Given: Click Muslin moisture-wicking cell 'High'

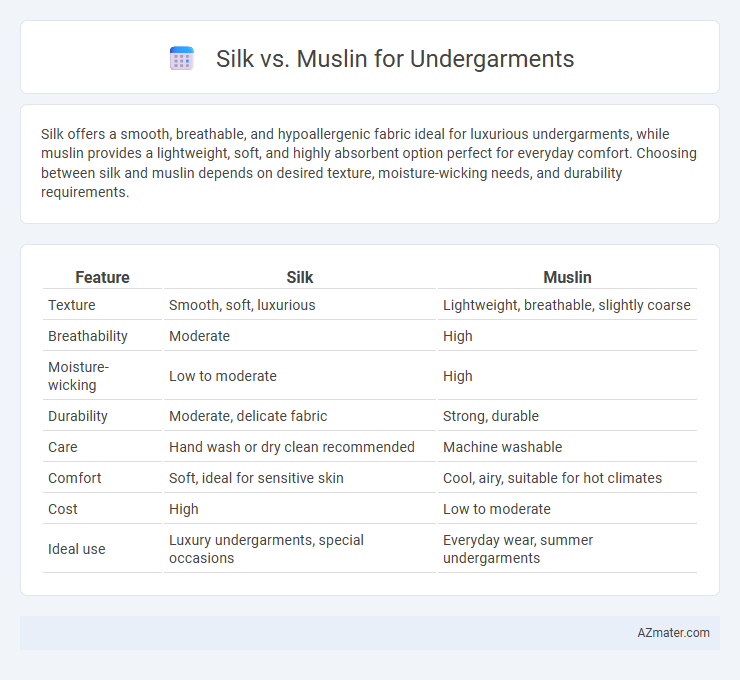Looking at the screenshot, I should click(x=458, y=376).
